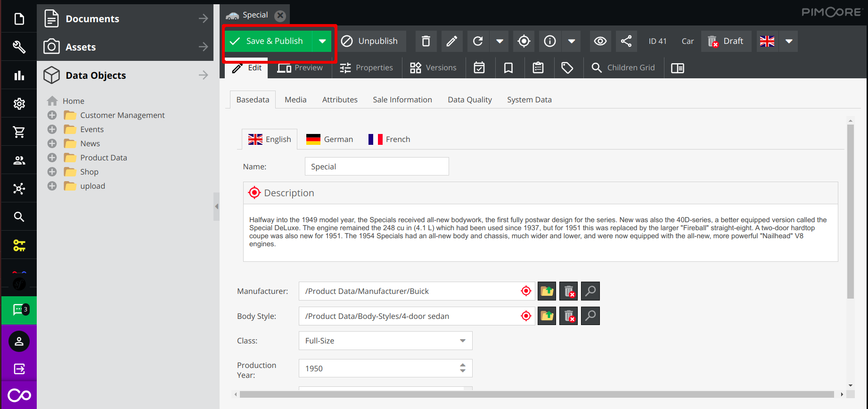The image size is (868, 409).
Task: Clear Body Style relation with trash icon
Action: [569, 316]
